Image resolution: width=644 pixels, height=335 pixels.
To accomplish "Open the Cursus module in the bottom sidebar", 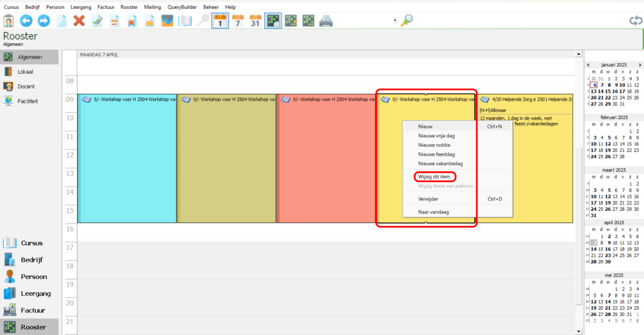I will pos(29,243).
